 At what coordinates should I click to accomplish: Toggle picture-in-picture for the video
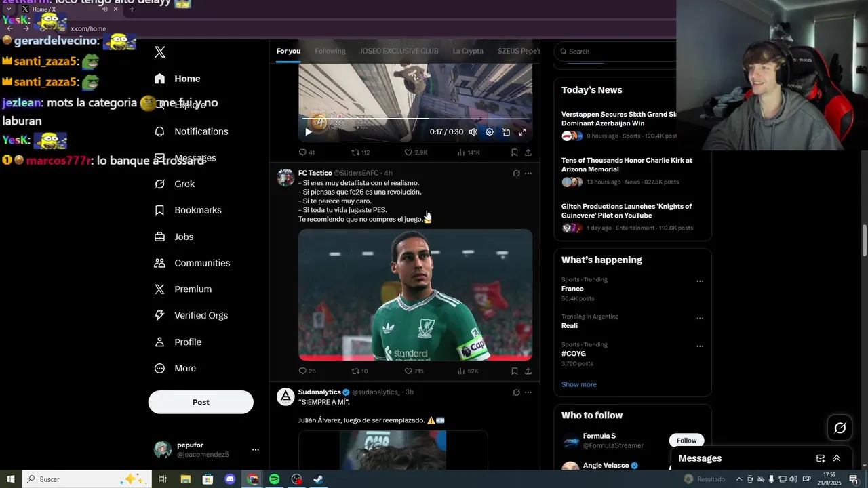(x=506, y=132)
